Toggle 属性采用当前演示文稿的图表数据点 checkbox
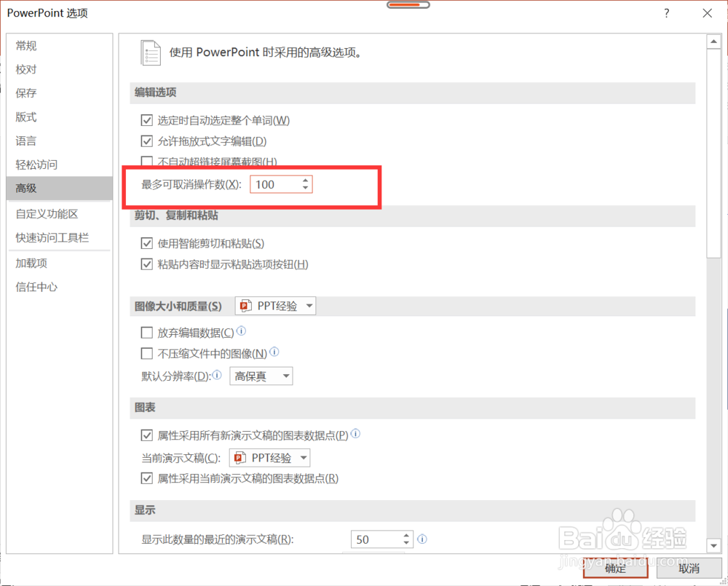The width and height of the screenshot is (728, 586). pyautogui.click(x=147, y=478)
